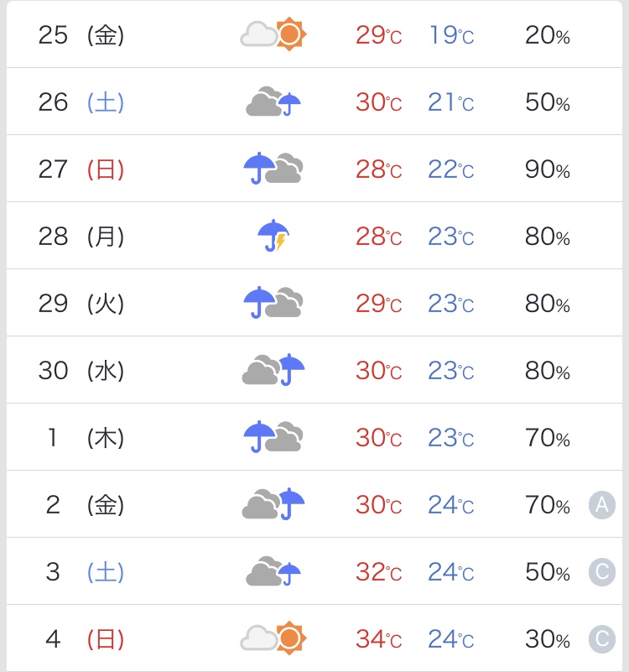The height and width of the screenshot is (672, 629).
Task: Click the cloud-umbrella icon for 26 (土)
Action: pyautogui.click(x=273, y=102)
